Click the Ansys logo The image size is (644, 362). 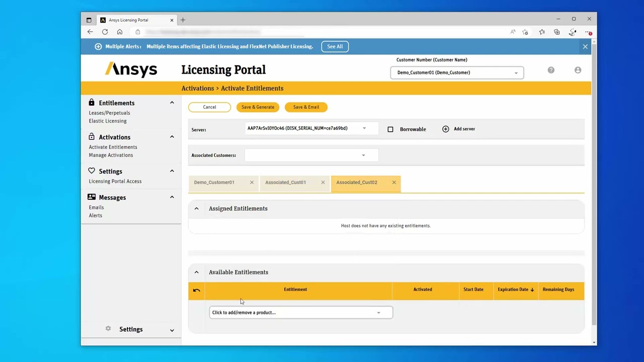(131, 69)
